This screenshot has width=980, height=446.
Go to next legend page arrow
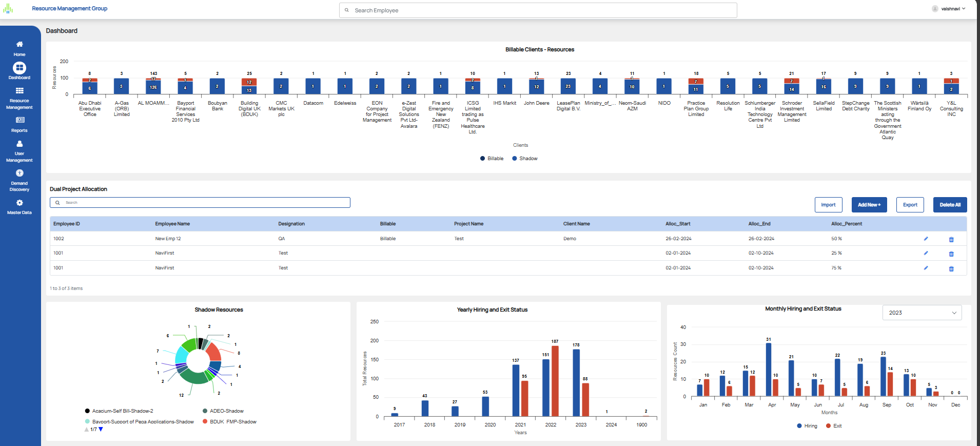[101, 430]
